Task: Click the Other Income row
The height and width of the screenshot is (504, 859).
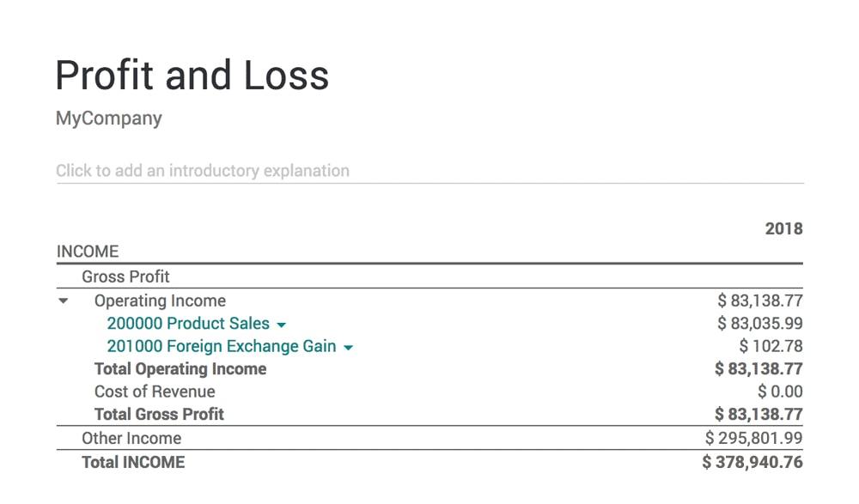Action: click(429, 438)
